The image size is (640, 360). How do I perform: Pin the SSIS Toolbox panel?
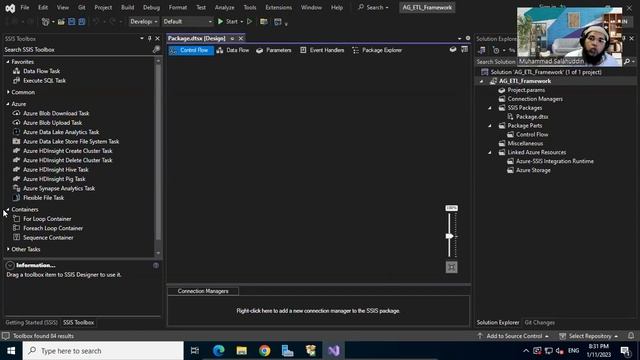click(x=149, y=38)
